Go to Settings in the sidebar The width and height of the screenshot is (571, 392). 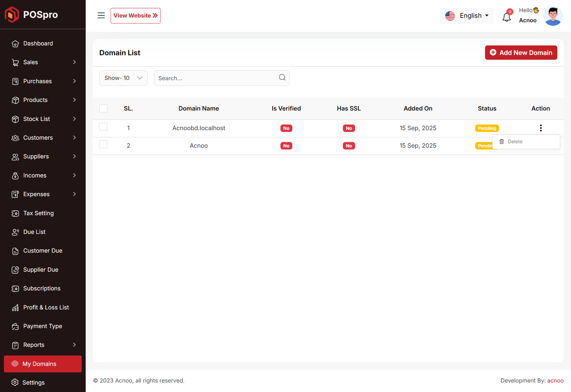34,382
